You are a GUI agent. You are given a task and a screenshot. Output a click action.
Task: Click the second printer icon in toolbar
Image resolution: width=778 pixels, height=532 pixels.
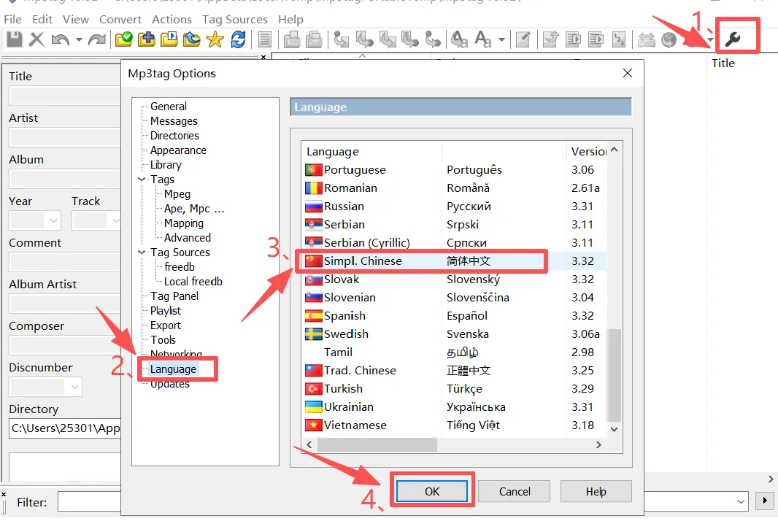click(314, 39)
